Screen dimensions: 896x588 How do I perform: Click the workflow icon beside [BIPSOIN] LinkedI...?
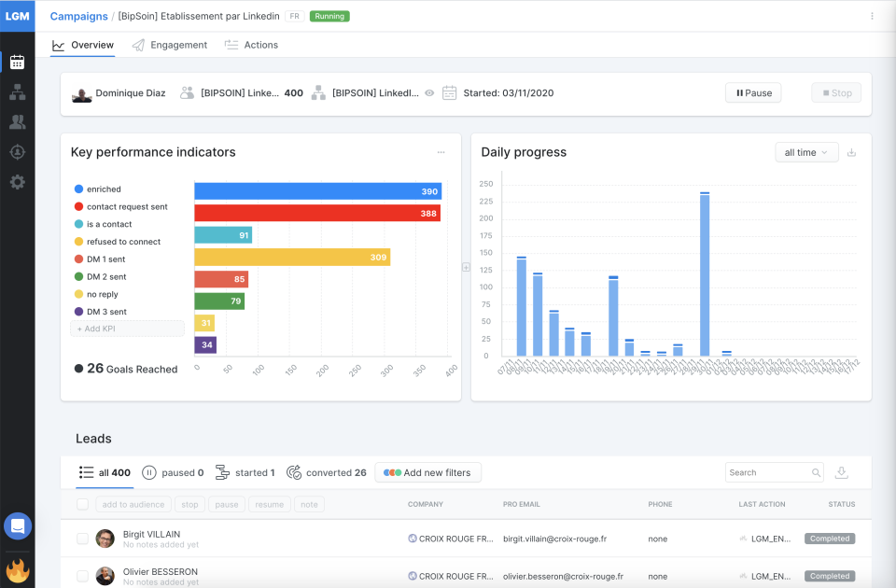[318, 92]
